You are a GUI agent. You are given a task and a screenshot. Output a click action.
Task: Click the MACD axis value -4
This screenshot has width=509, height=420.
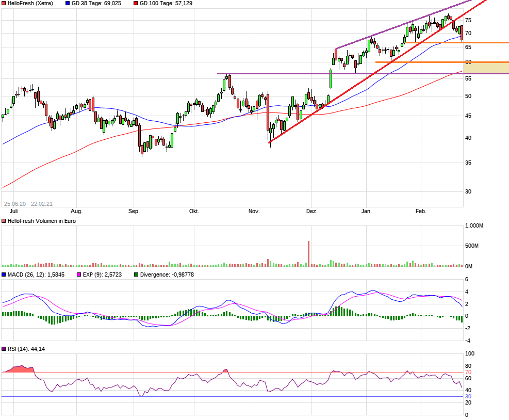point(467,341)
